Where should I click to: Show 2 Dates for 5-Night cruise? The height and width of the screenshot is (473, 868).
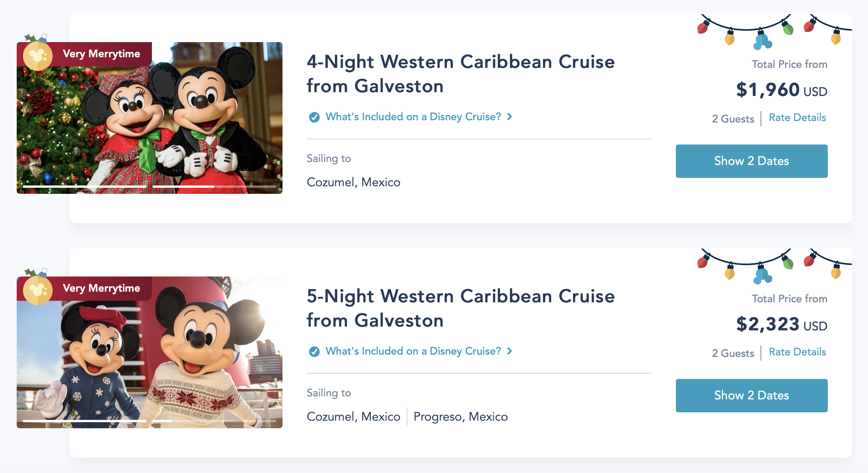(751, 395)
